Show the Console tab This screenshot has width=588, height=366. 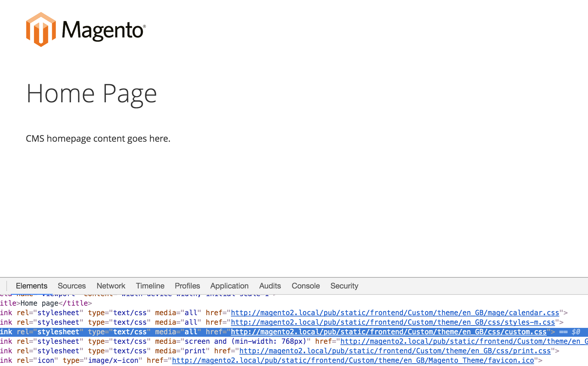coord(305,286)
